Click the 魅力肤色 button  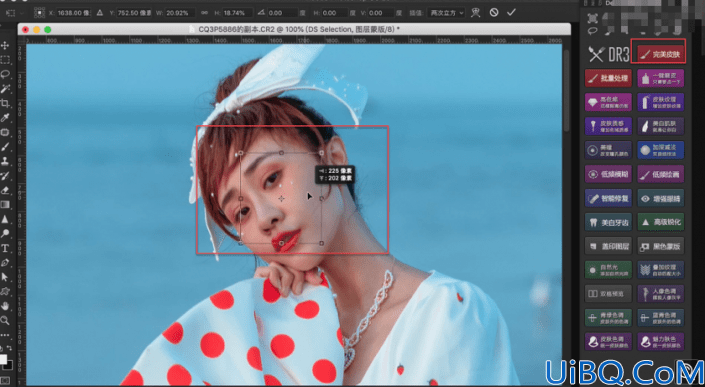660,342
